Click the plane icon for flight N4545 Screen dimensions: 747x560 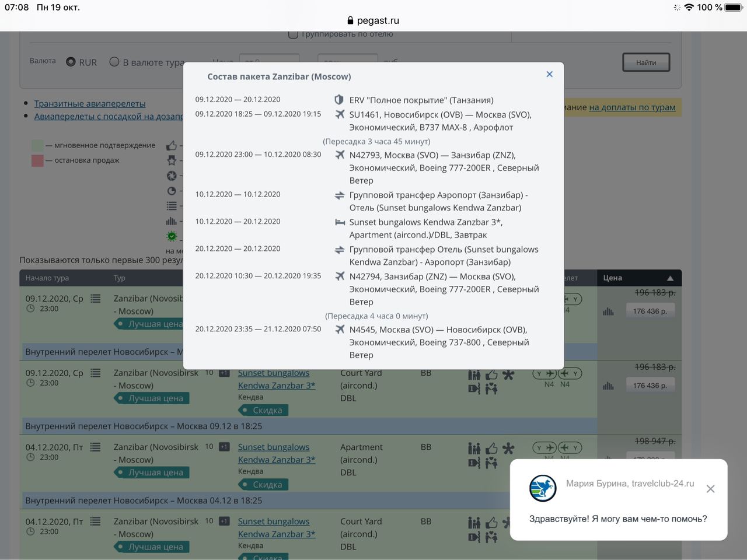[x=340, y=329]
